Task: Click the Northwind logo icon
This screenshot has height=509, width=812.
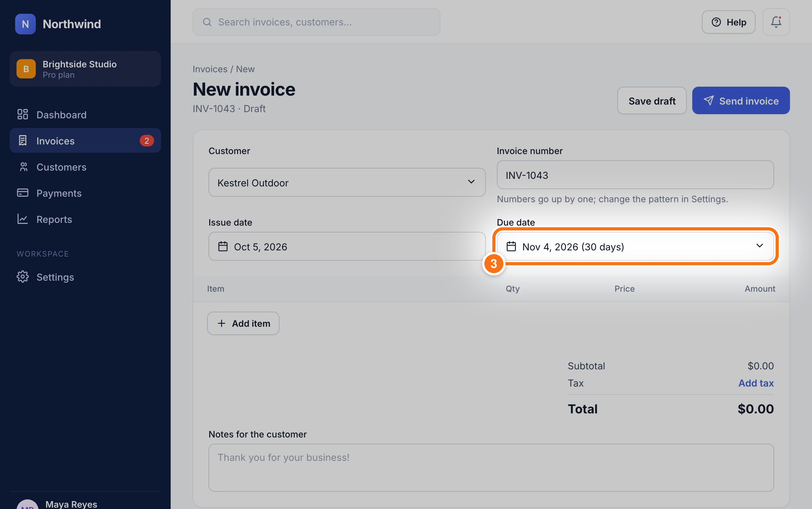Action: [25, 24]
